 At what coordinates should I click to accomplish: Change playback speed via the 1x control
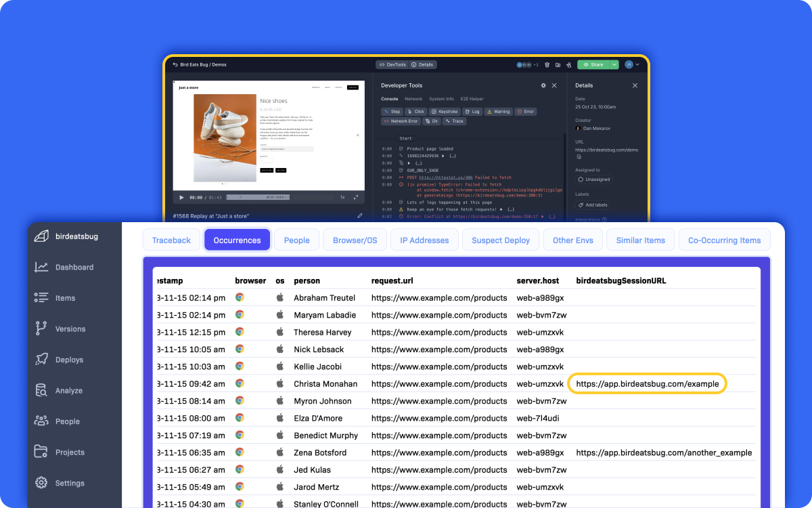coord(342,196)
